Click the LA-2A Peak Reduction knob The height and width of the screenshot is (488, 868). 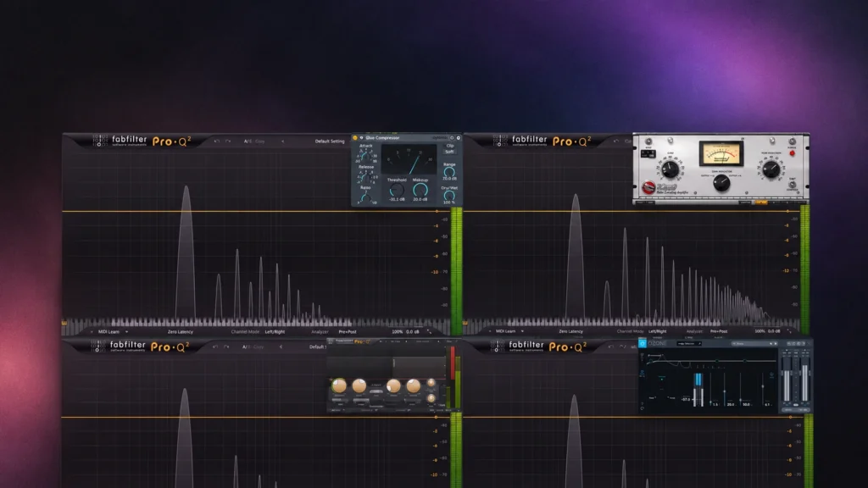pyautogui.click(x=771, y=169)
